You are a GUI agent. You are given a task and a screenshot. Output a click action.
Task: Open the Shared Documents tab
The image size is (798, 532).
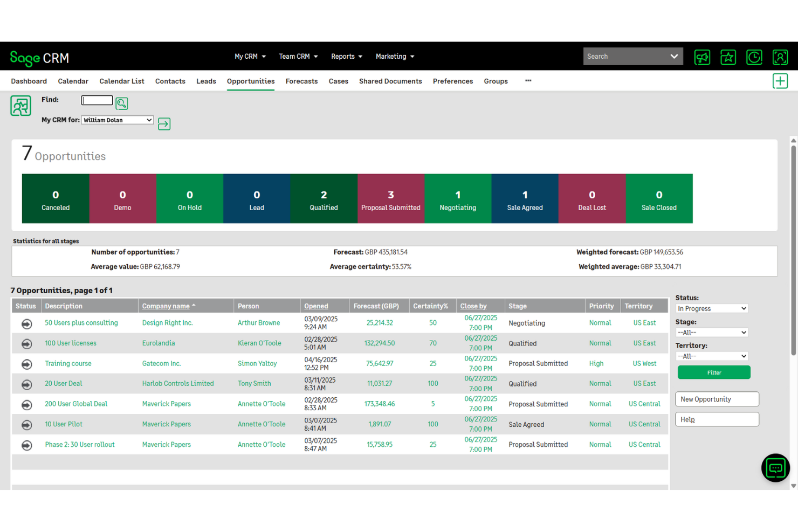click(390, 81)
